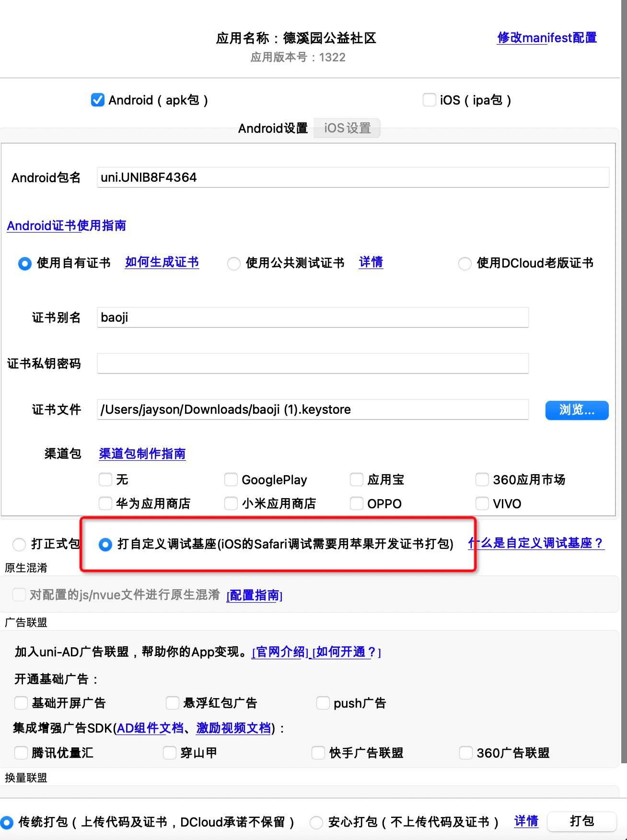
Task: Select the 打自定义调试基座 radio button
Action: (105, 544)
